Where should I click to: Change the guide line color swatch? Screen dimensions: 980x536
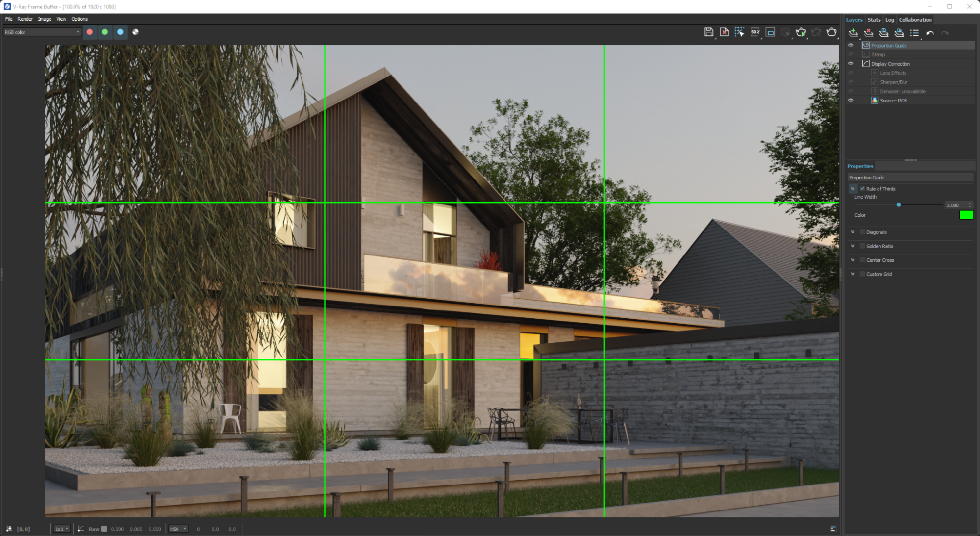pyautogui.click(x=966, y=215)
